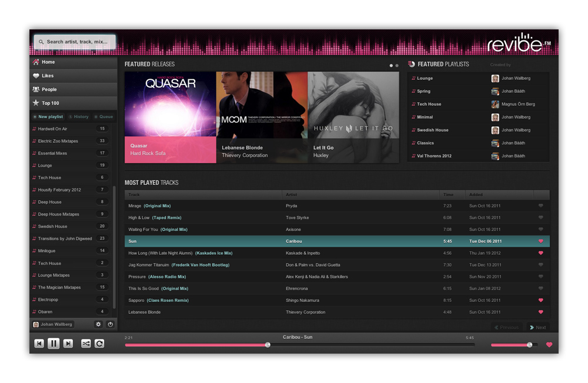
Task: Click the power logout icon
Action: point(111,324)
